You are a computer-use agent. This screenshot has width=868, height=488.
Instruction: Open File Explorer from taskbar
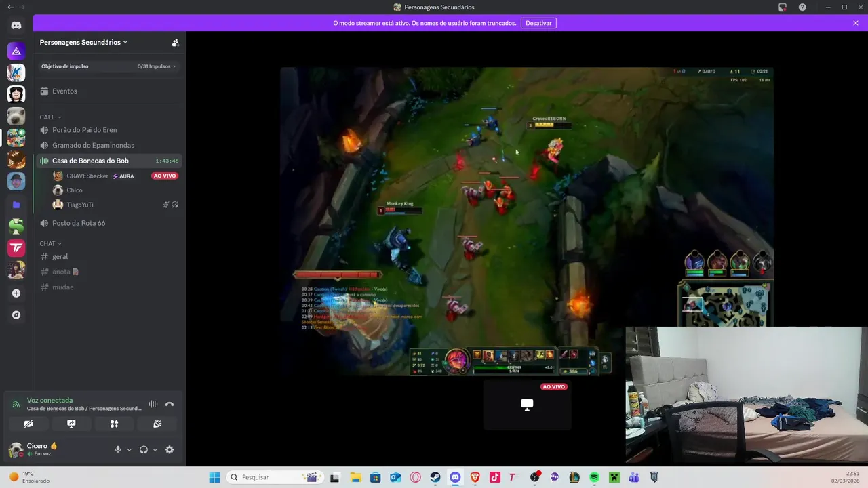[355, 477]
